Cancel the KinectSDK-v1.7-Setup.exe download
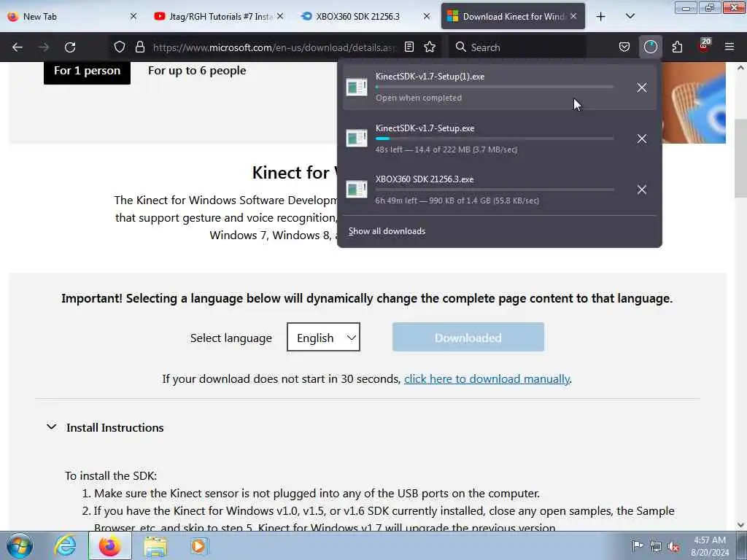 click(642, 139)
